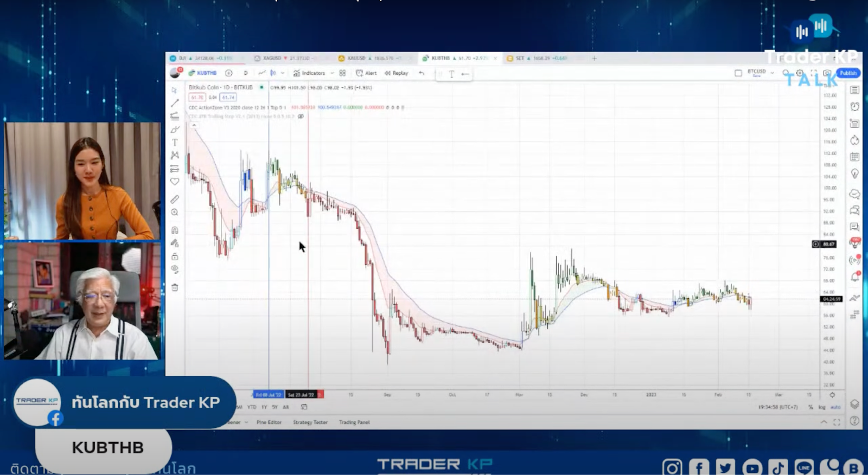Open the Strategy Tester tab
This screenshot has height=475, width=868.
(310, 422)
